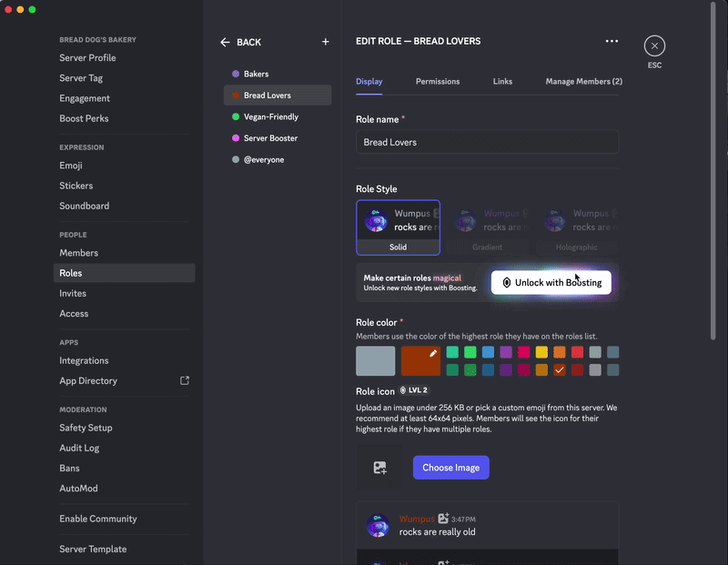Viewport: 728px width, 565px height.
Task: Click the Unlock with Boosting button
Action: 551,283
